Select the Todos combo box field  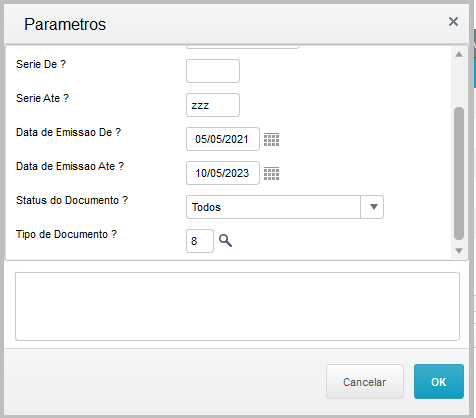coord(285,207)
